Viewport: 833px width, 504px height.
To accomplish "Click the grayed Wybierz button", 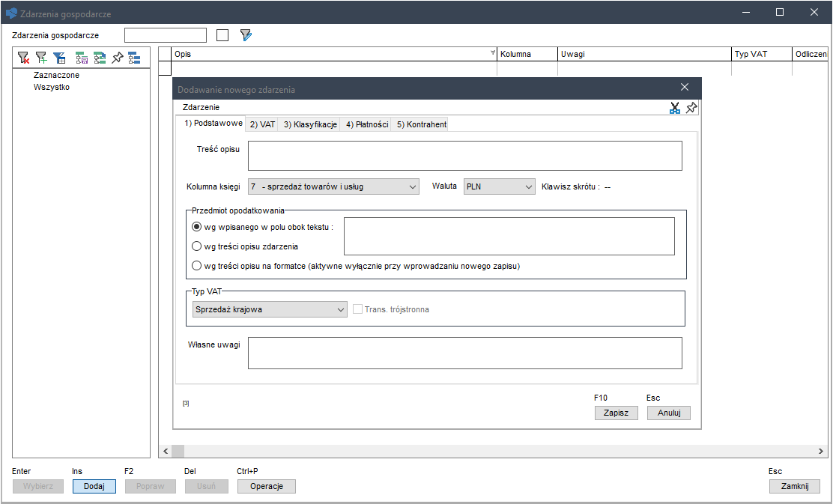I will (37, 486).
